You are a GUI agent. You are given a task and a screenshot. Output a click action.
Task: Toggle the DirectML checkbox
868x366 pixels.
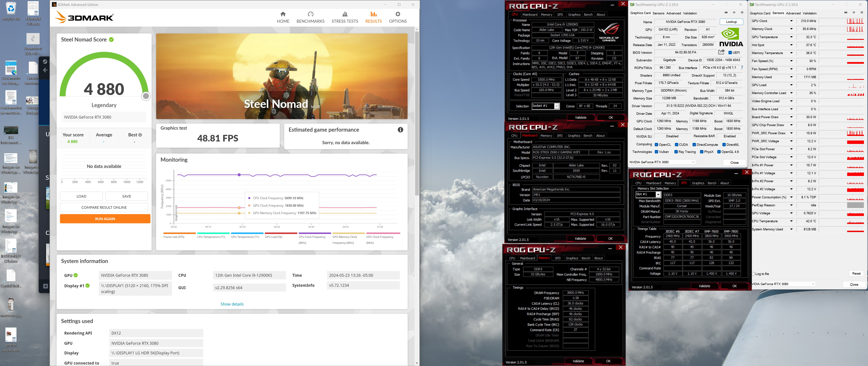tap(724, 145)
